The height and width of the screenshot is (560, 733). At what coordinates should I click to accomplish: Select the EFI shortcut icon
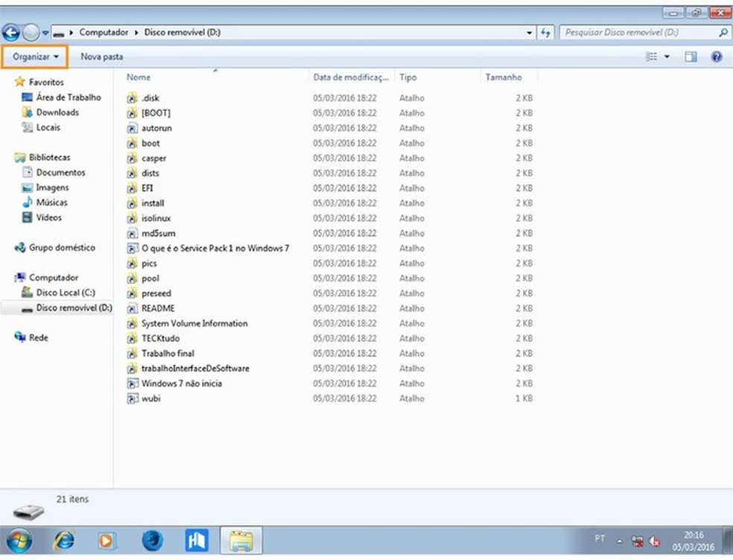tap(133, 188)
